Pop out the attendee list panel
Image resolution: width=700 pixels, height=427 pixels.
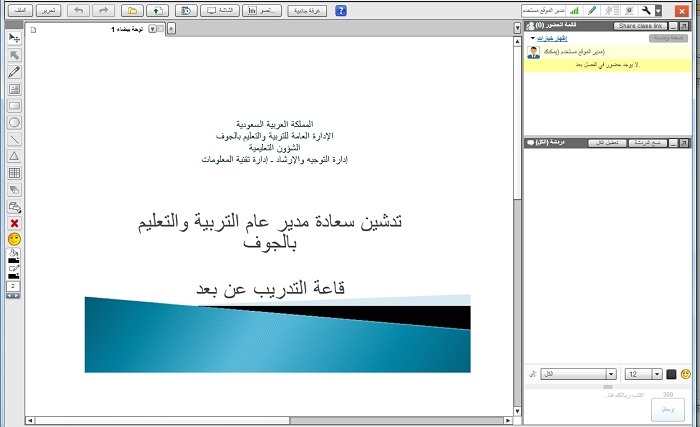[x=684, y=26]
